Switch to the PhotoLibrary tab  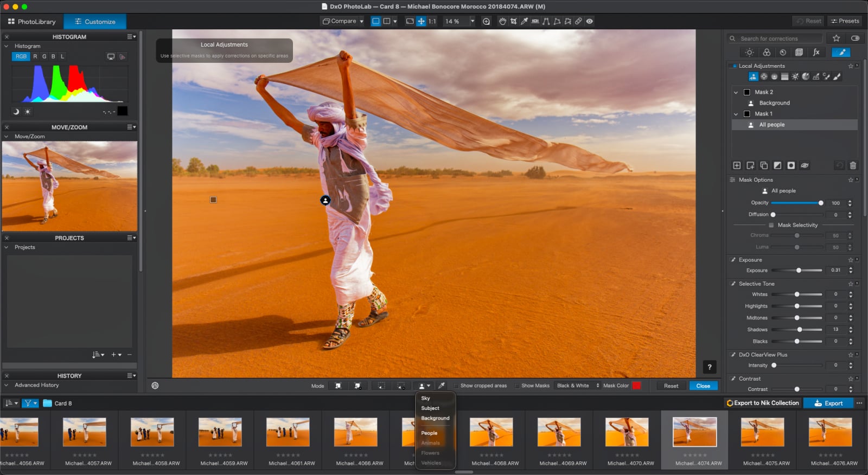tap(31, 22)
